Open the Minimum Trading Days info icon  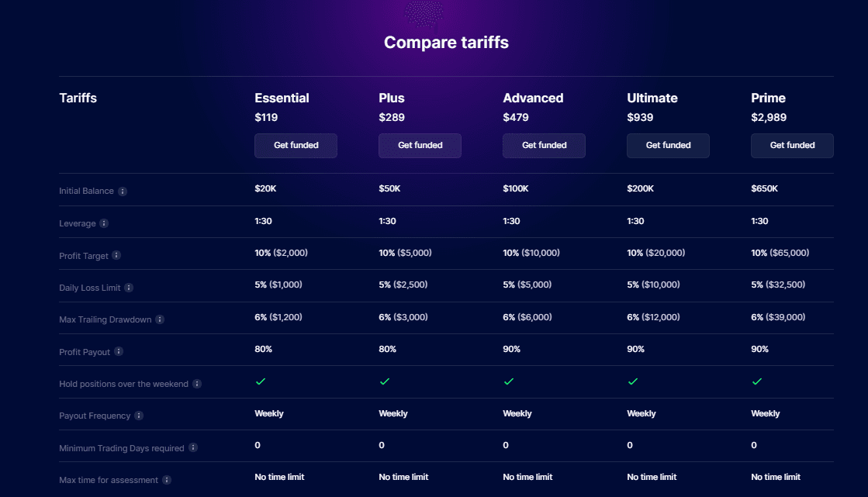tap(192, 447)
